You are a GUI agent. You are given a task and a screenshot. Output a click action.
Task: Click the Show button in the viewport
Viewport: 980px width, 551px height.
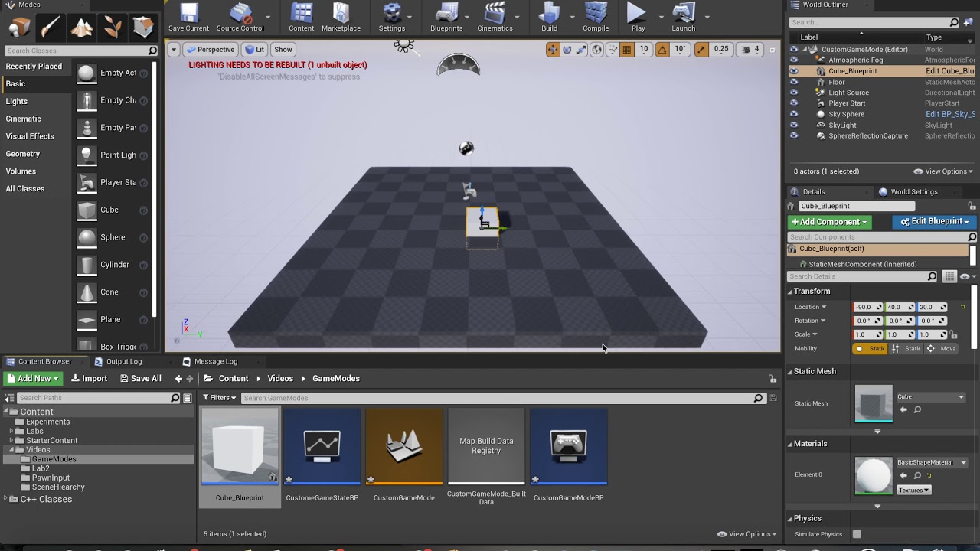pyautogui.click(x=283, y=49)
